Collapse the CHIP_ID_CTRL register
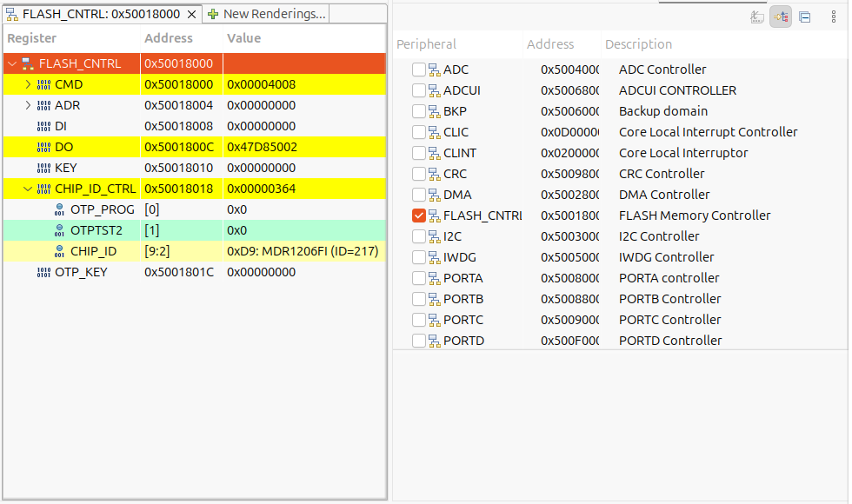The image size is (852, 504). 28,189
